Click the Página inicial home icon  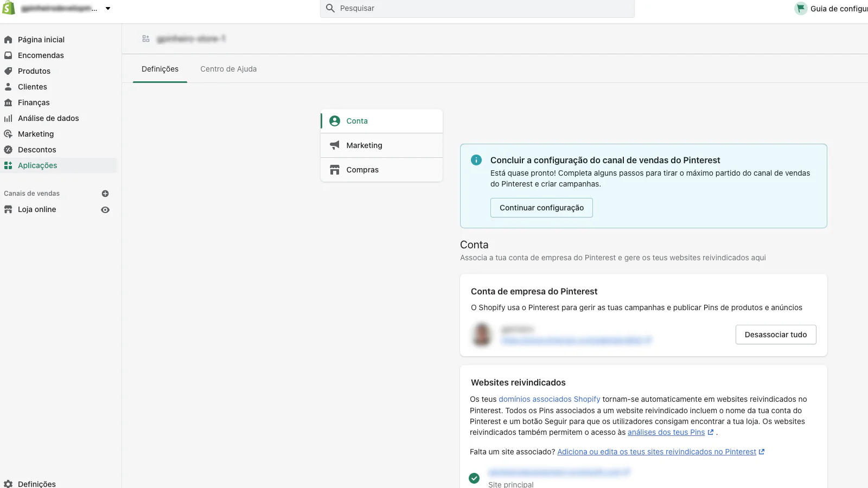click(x=8, y=40)
